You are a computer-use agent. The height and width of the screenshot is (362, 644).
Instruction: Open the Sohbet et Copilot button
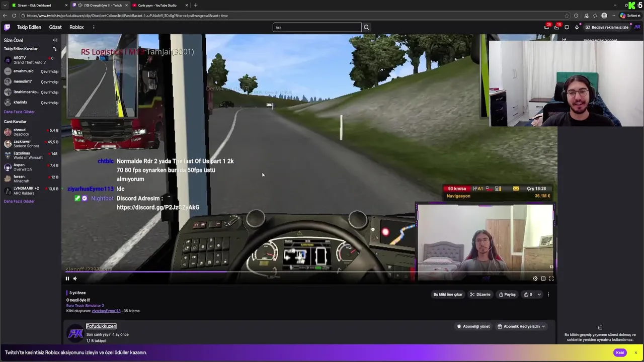630,16
